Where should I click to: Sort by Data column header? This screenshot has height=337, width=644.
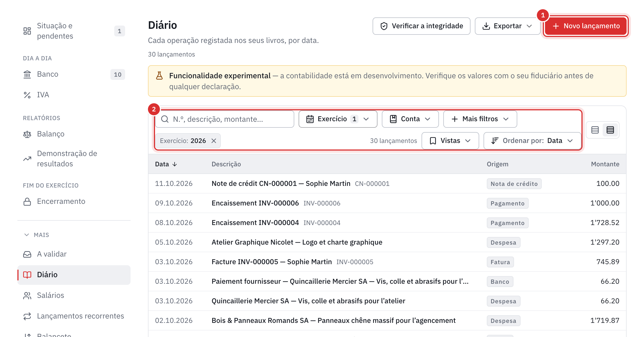click(166, 164)
